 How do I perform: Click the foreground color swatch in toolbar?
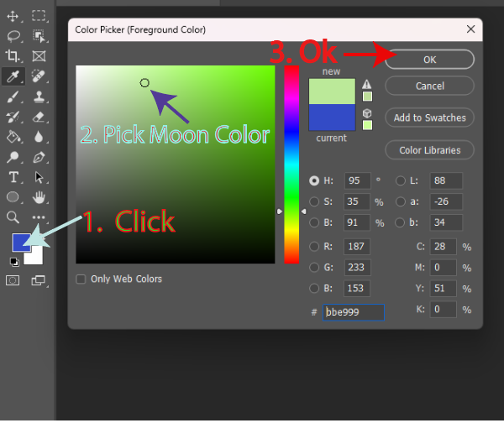[x=20, y=242]
